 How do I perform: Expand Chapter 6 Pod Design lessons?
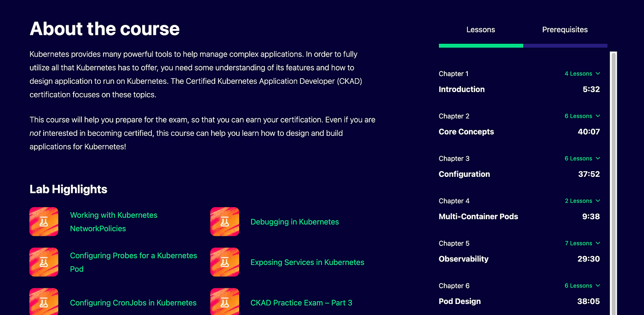click(x=582, y=286)
